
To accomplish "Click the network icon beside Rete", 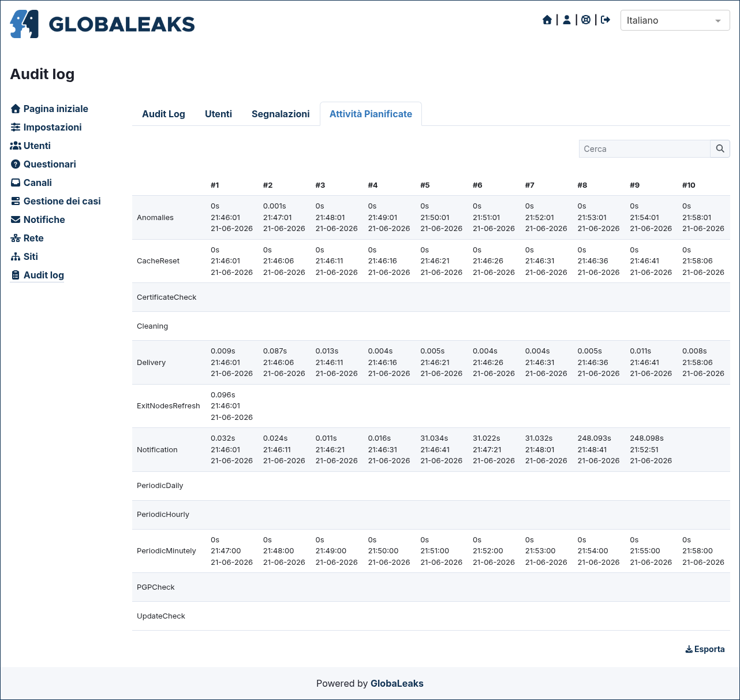I will (x=16, y=238).
